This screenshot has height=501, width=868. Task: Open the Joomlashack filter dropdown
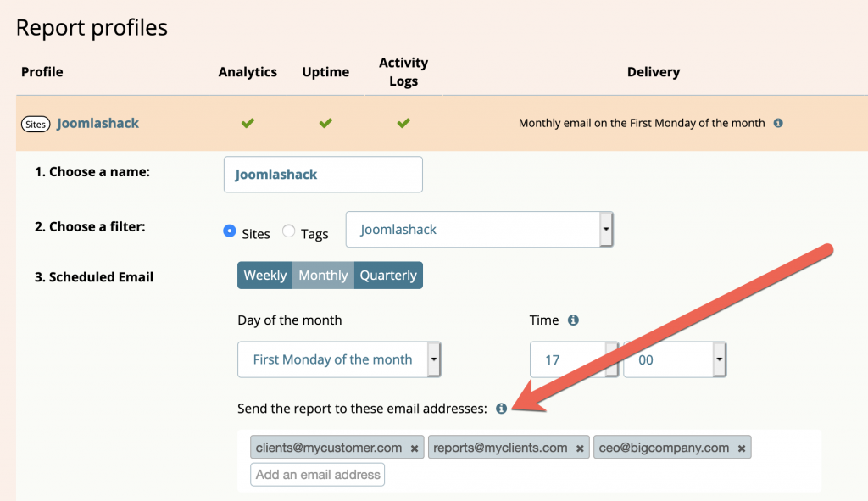480,229
